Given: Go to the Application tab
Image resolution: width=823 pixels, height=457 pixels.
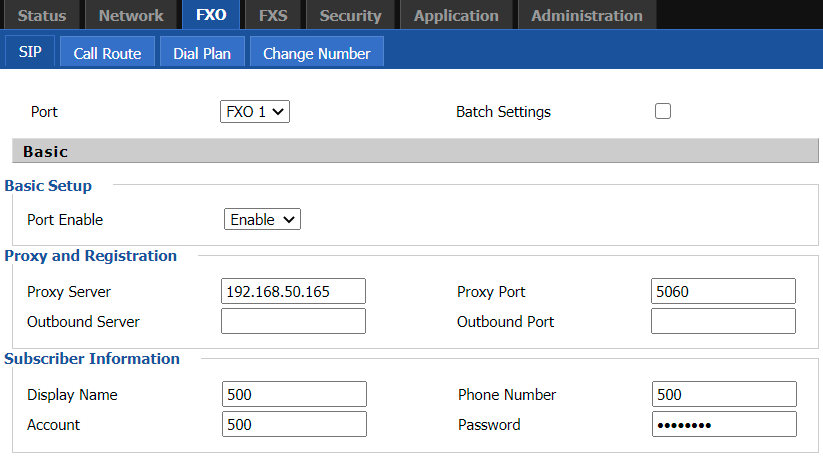Looking at the screenshot, I should (456, 15).
